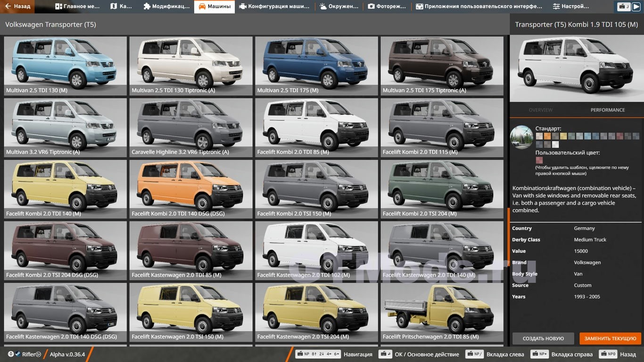Screen dimensions: 644x362
Task: Click the Навигация numpad hint icon
Action: [318, 354]
